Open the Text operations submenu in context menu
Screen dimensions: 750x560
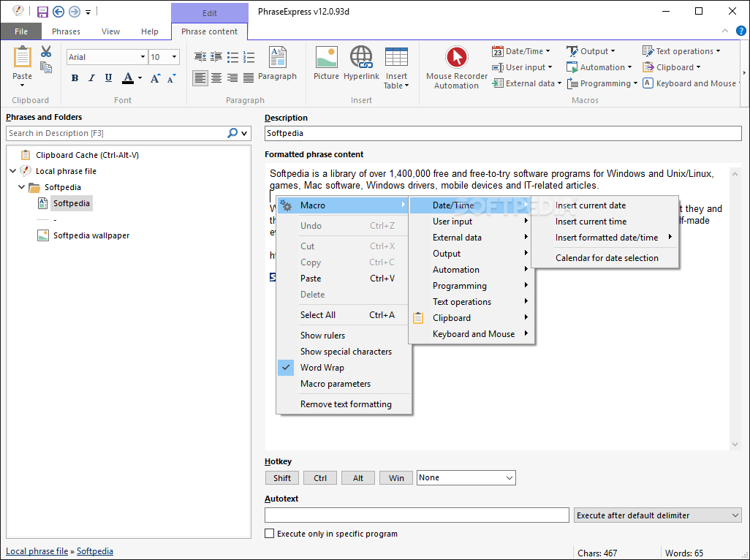471,302
